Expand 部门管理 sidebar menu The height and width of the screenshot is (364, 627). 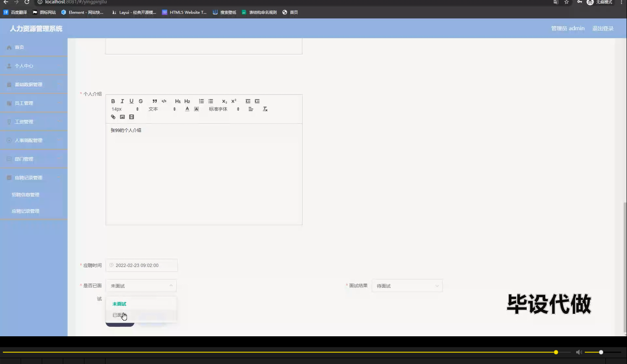[34, 159]
